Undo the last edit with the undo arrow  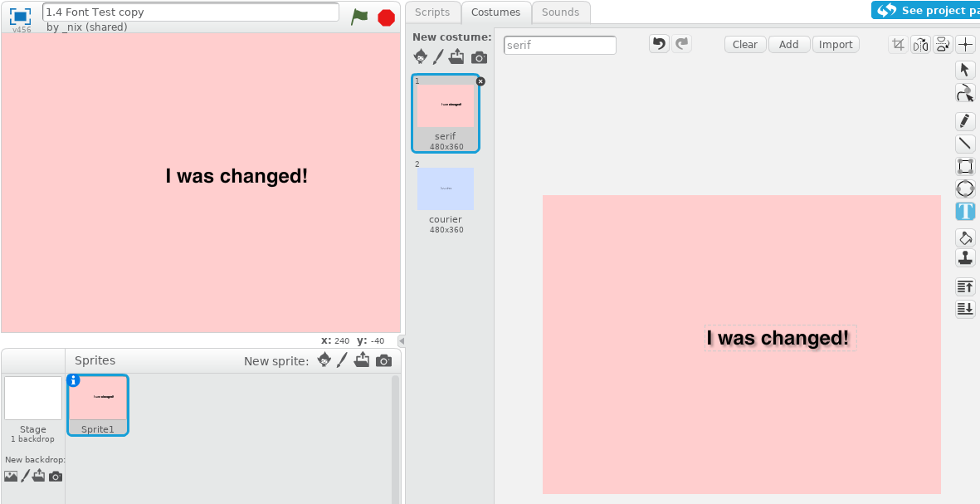[x=659, y=42]
